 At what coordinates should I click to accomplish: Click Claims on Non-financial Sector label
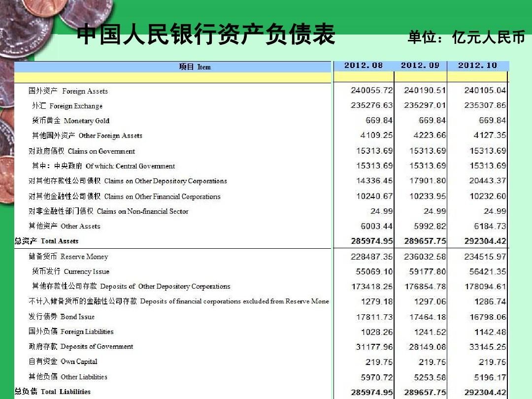(108, 211)
